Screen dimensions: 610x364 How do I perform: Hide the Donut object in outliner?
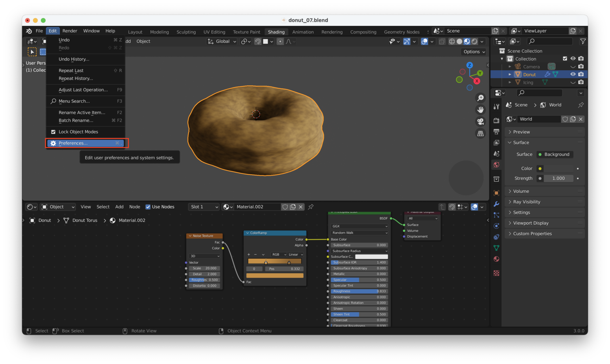pyautogui.click(x=573, y=74)
